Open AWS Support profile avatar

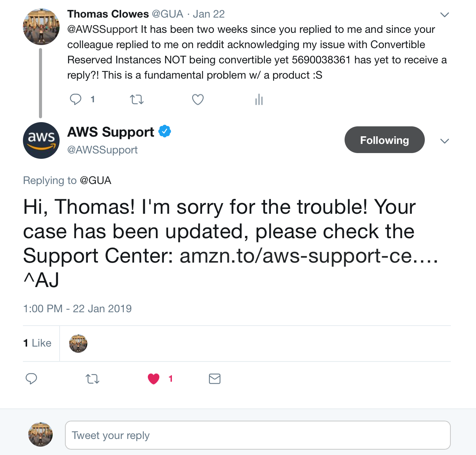[x=41, y=140]
